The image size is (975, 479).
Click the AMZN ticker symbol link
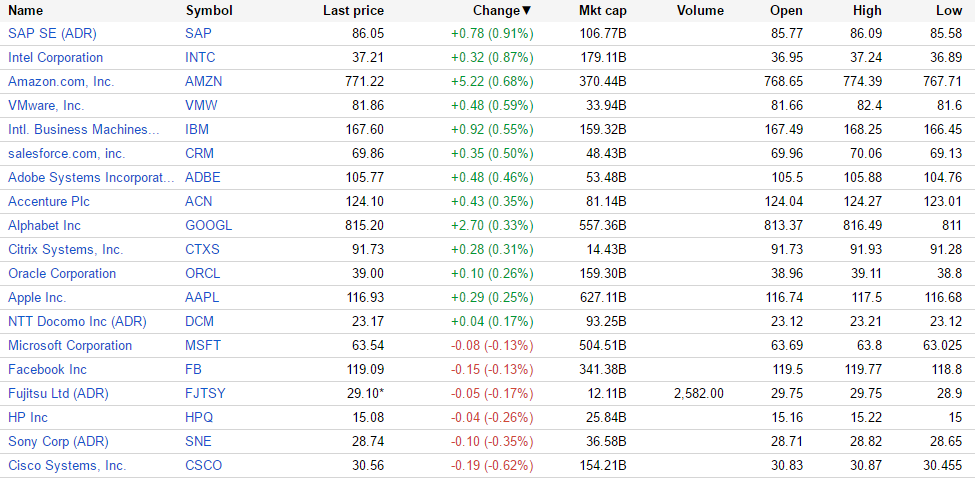(x=203, y=81)
